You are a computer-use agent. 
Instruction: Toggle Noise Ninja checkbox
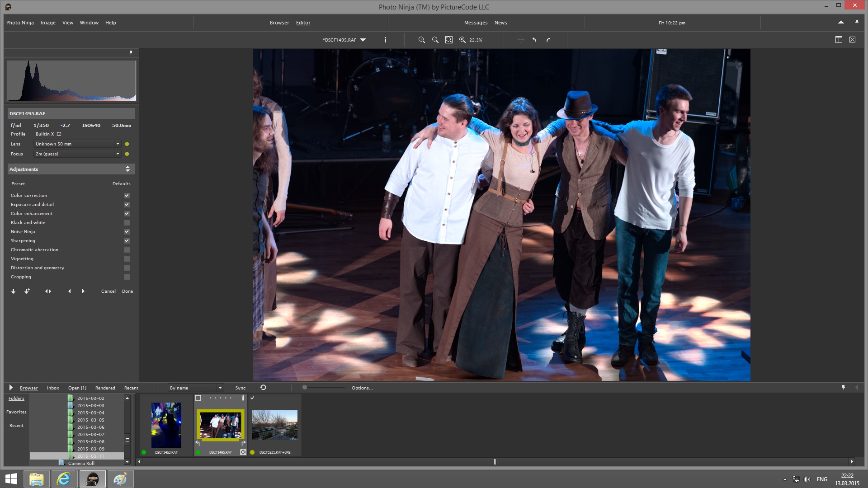[x=127, y=232]
